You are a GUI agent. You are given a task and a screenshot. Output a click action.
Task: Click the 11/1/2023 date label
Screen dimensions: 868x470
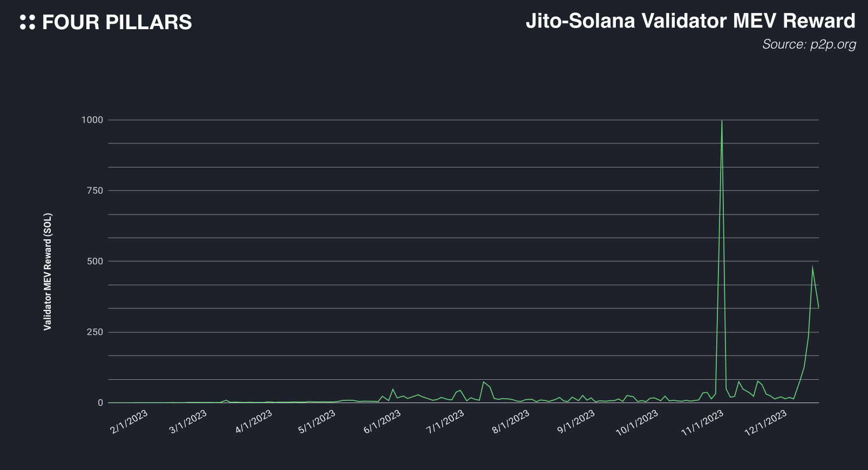pos(702,422)
